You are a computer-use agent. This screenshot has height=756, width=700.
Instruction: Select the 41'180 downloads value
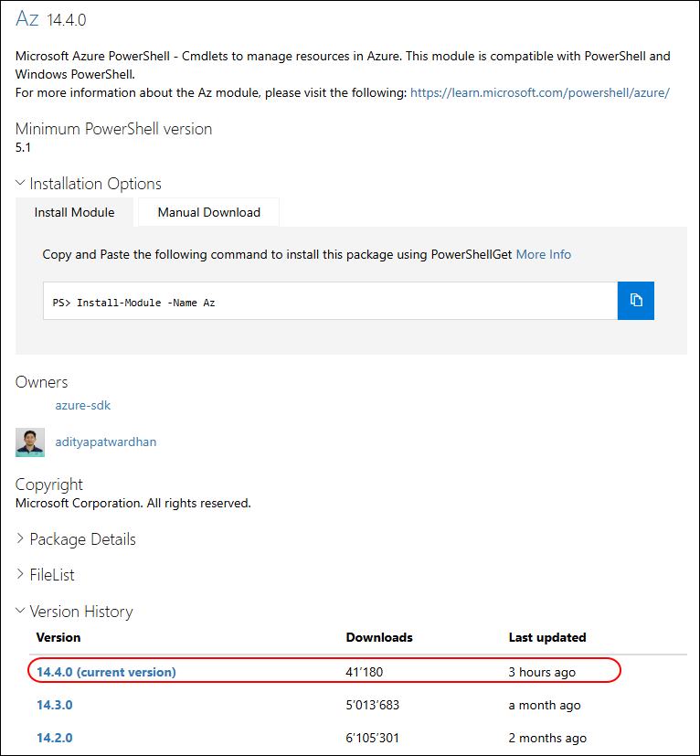(x=364, y=672)
